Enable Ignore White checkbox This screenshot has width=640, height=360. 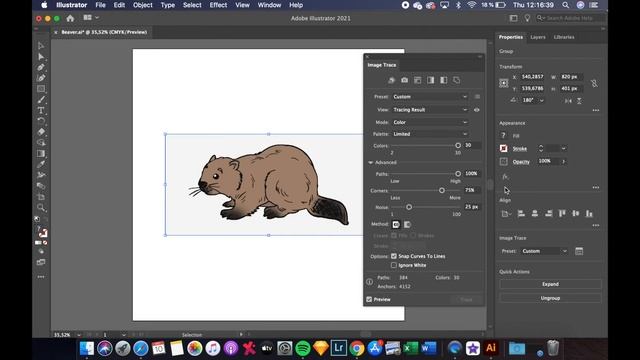point(393,265)
